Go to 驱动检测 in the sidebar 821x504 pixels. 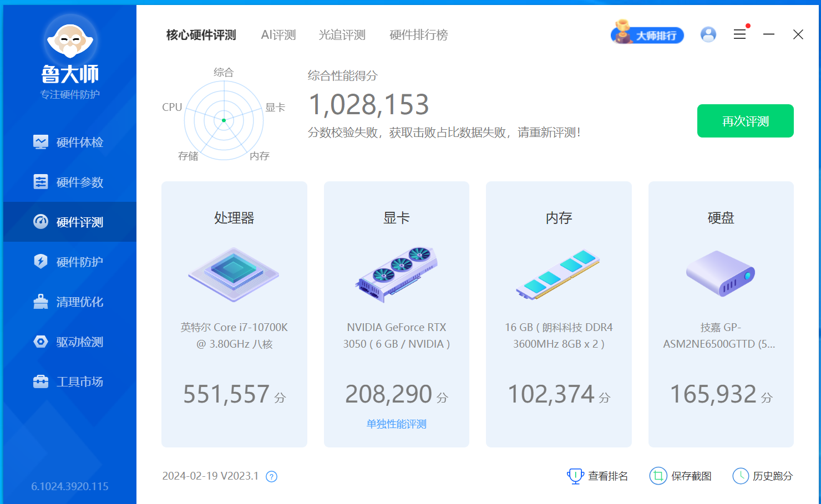pyautogui.click(x=69, y=342)
